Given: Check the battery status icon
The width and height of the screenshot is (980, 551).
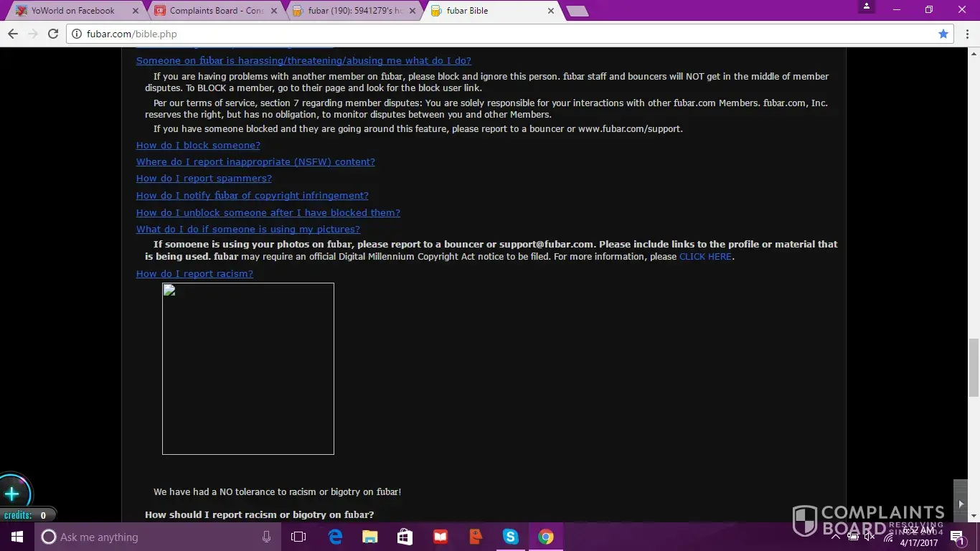Looking at the screenshot, I should pos(853,537).
